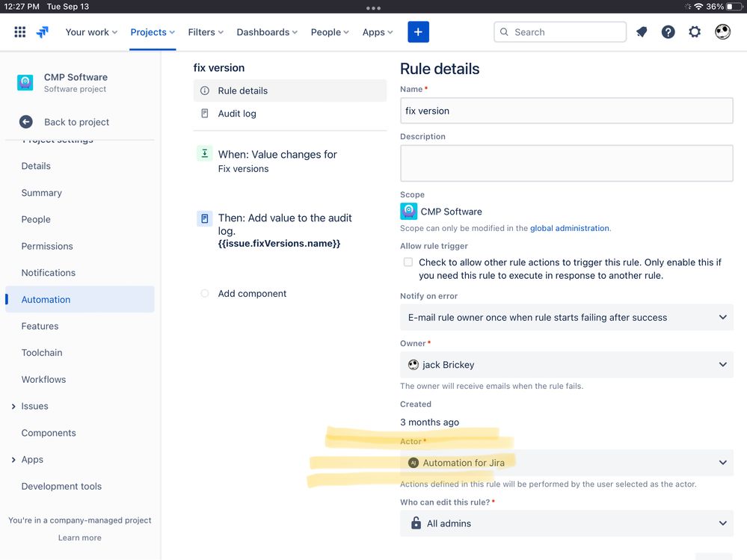Viewport: 747px width, 560px height.
Task: Click the fix version rule title
Action: coord(219,67)
